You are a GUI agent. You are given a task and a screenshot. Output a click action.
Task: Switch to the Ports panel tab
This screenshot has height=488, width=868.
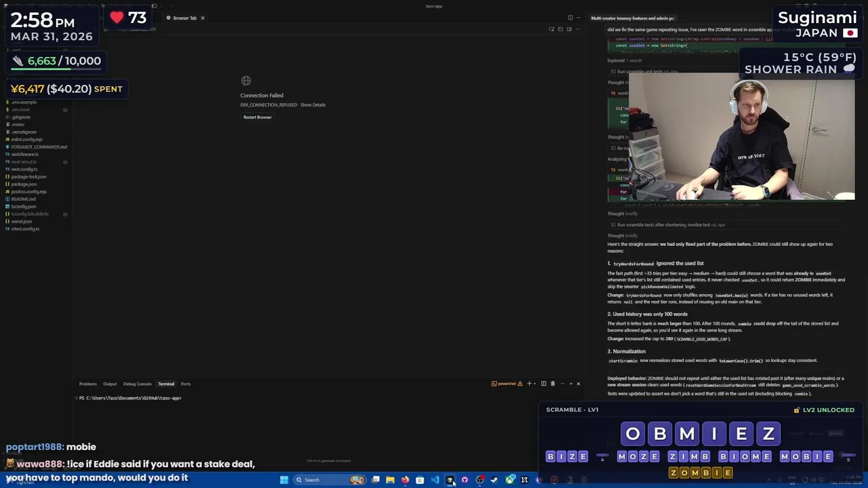pos(186,384)
